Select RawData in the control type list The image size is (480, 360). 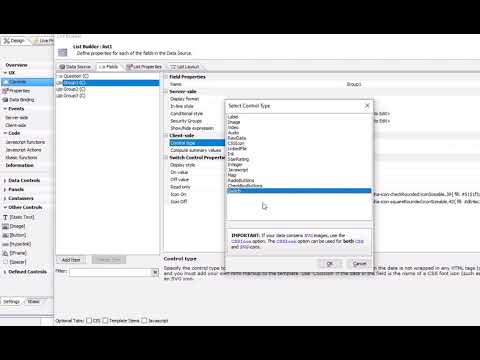(x=237, y=138)
